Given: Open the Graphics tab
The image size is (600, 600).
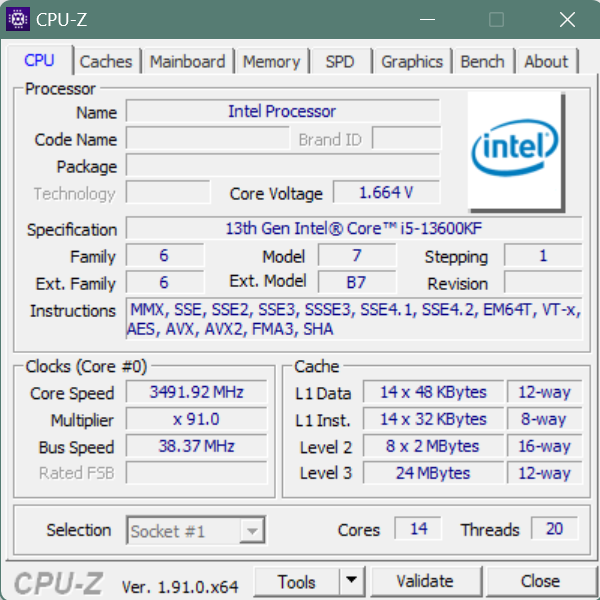Looking at the screenshot, I should 412,61.
